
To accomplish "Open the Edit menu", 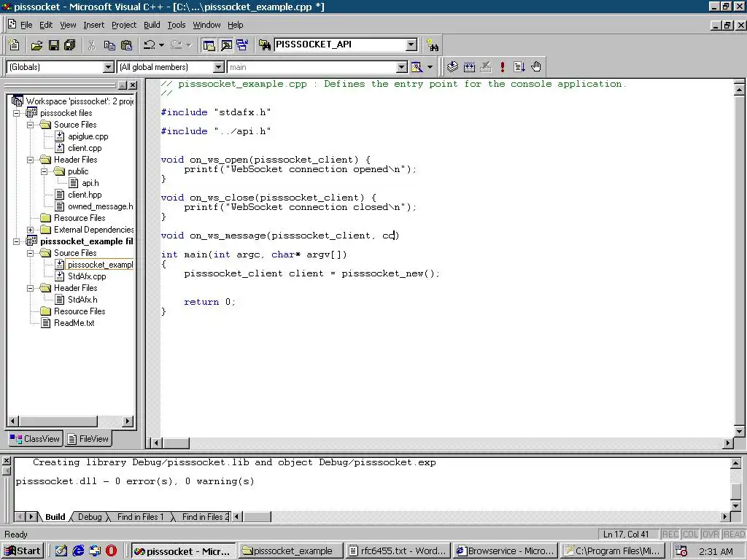I will [46, 25].
